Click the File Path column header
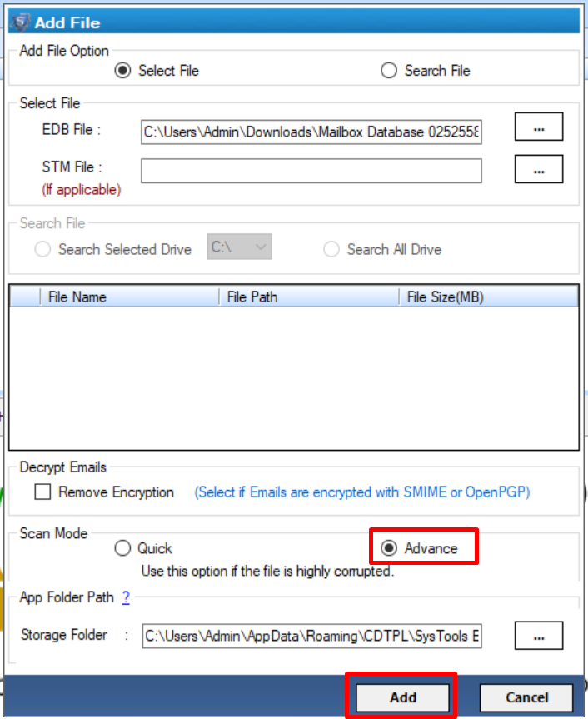The width and height of the screenshot is (588, 719). pos(309,297)
